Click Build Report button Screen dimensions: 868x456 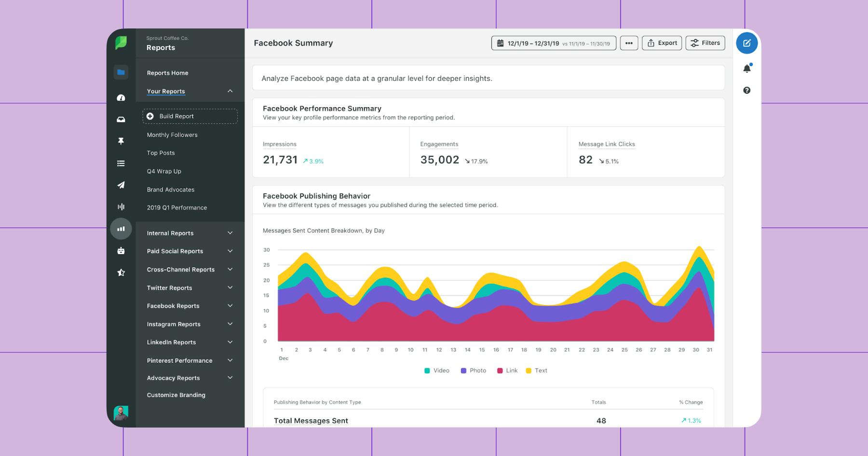190,116
